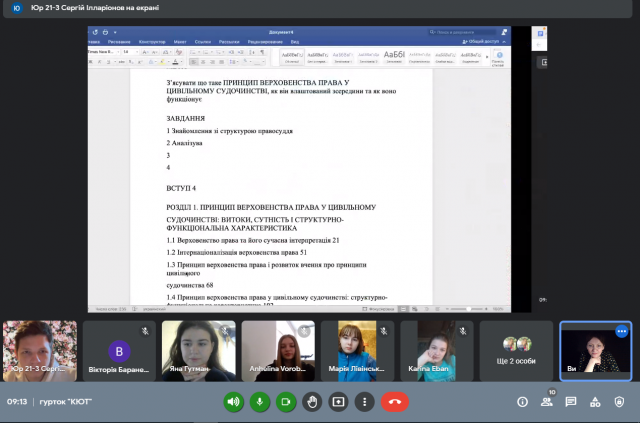Click Undo in Word quick access toolbar

tap(95, 32)
